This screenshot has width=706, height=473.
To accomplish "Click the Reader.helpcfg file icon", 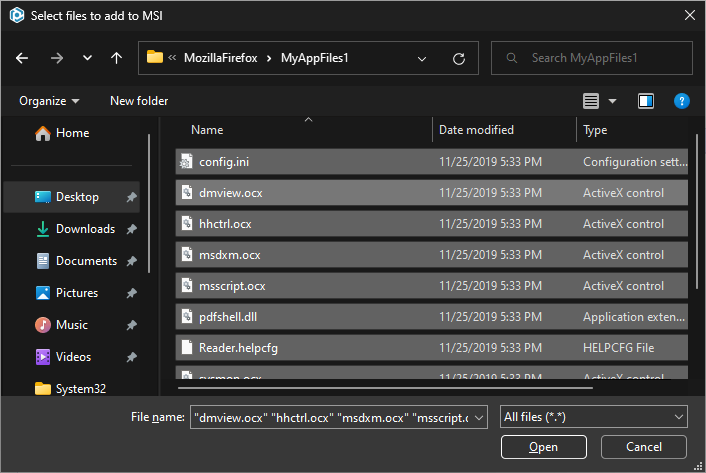I will [186, 347].
